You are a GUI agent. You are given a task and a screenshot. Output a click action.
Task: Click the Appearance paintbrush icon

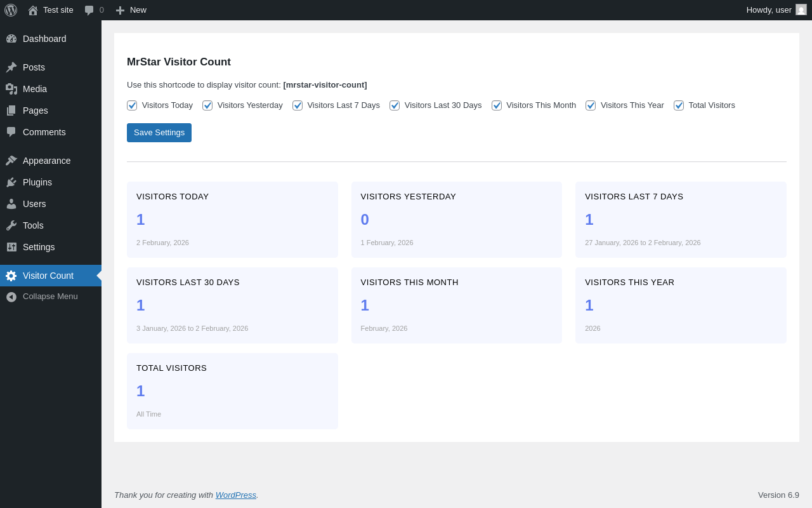[11, 161]
